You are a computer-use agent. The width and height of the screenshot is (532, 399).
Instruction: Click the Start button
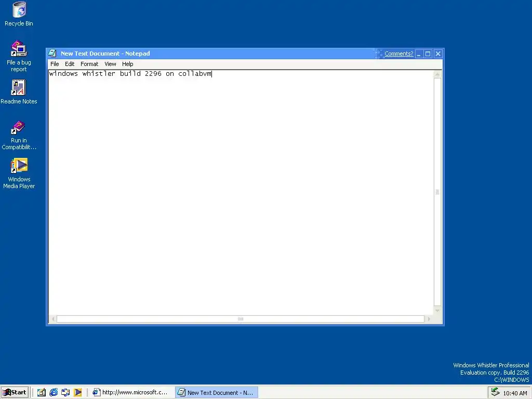tap(15, 393)
